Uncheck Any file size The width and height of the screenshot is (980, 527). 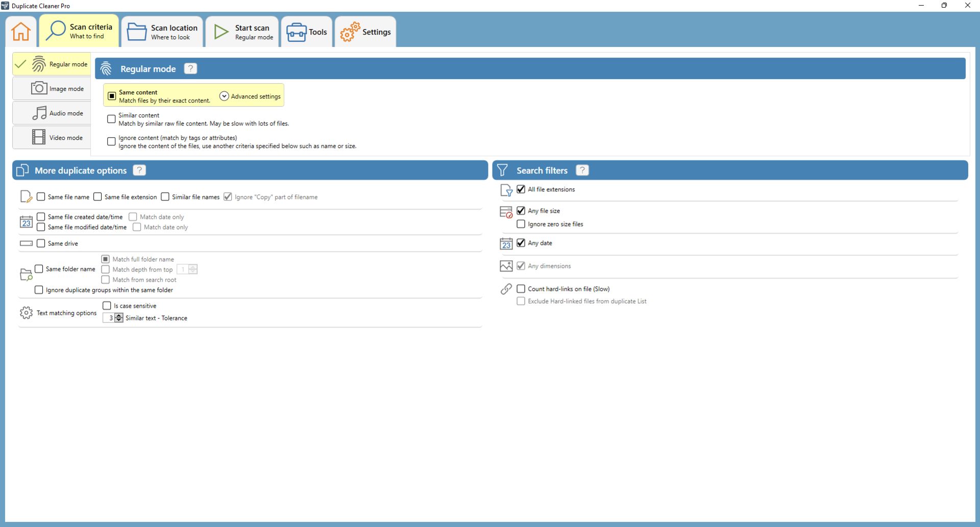tap(521, 210)
